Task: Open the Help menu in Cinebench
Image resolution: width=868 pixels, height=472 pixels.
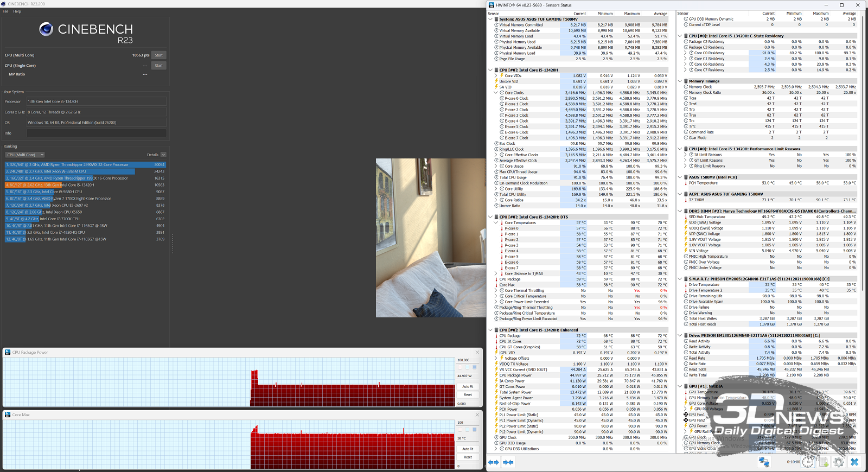Action: [17, 11]
